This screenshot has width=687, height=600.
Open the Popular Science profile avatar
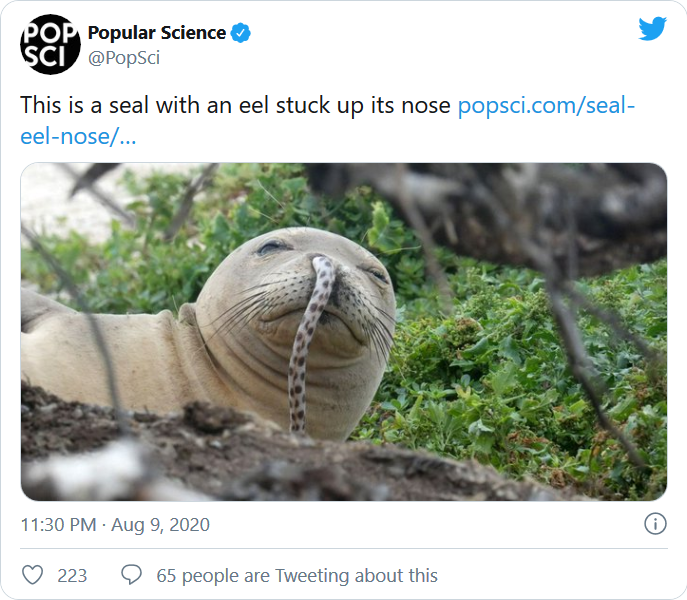[x=50, y=45]
